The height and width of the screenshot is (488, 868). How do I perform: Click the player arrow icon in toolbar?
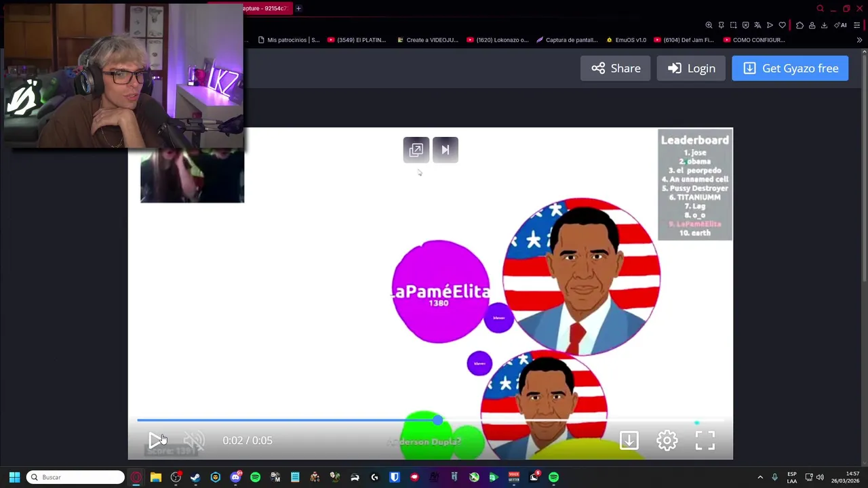tap(770, 25)
